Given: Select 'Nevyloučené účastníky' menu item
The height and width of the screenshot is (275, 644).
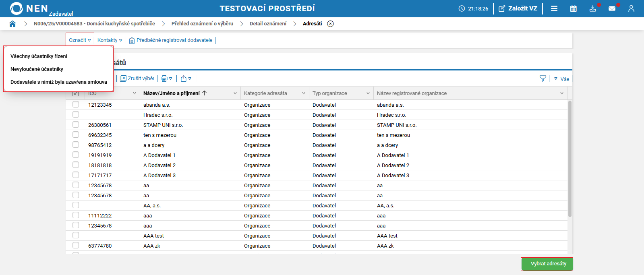Looking at the screenshot, I should point(37,69).
